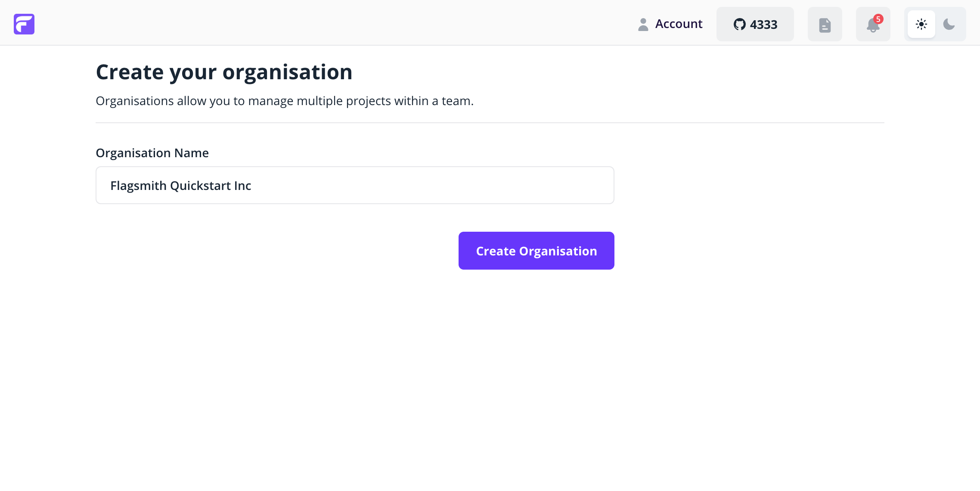Image resolution: width=980 pixels, height=491 pixels.
Task: Select the user avatar icon beside Account
Action: [x=643, y=24]
